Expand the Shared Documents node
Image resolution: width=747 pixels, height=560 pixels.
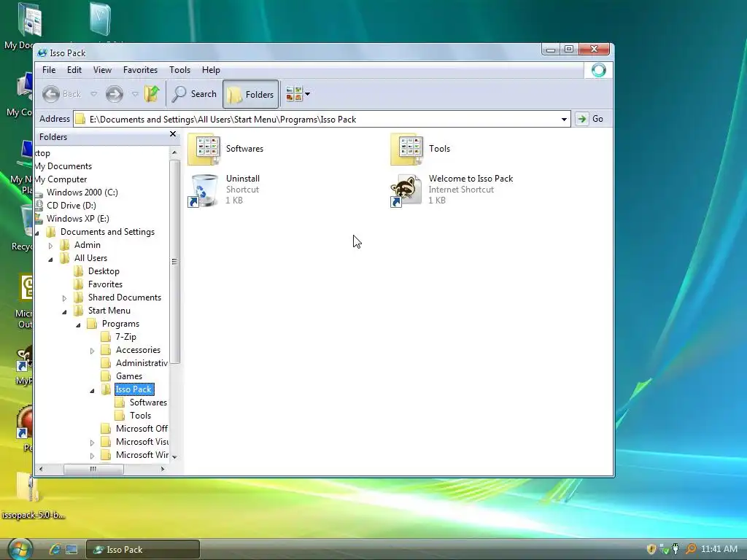pos(64,298)
